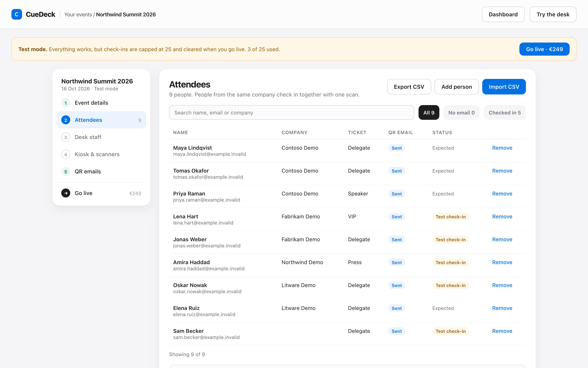This screenshot has width=588, height=368.
Task: Click Sent badge for Sam Becker
Action: [x=396, y=331]
